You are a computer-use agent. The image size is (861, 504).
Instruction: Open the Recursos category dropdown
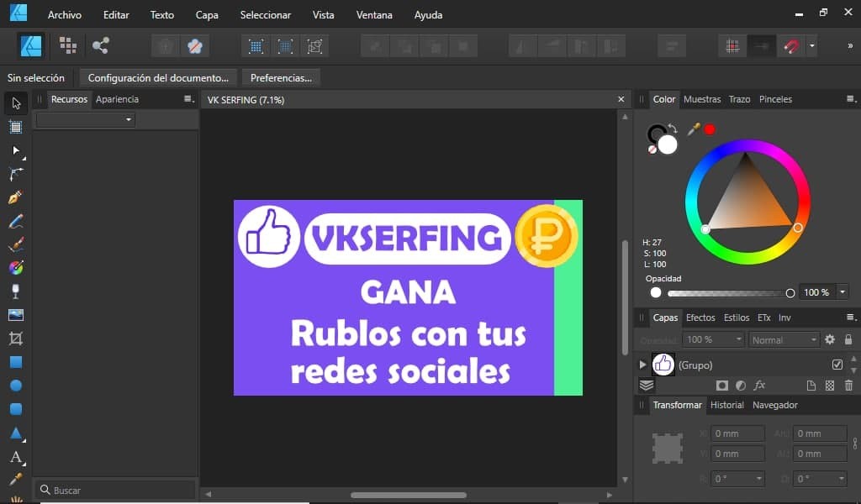click(85, 119)
